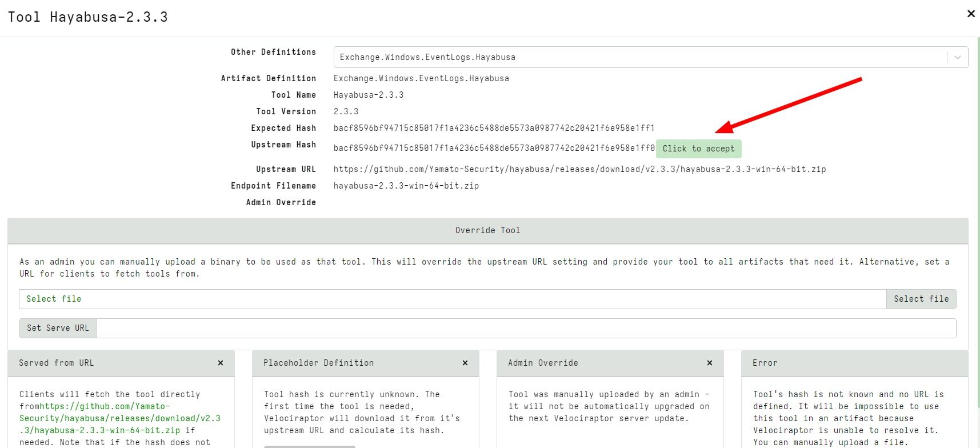Focus the serve URL text input
Screen dimensions: 980x448
tap(526, 328)
